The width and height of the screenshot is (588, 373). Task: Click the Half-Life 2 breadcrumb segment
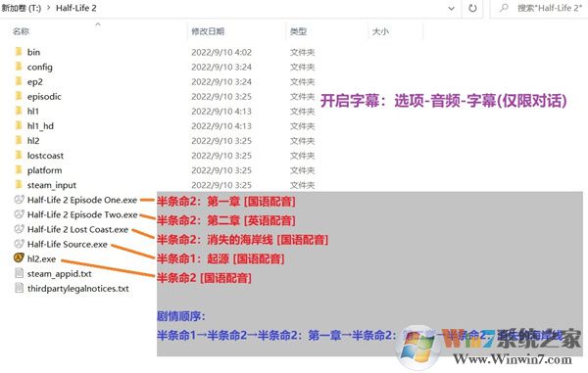(76, 8)
